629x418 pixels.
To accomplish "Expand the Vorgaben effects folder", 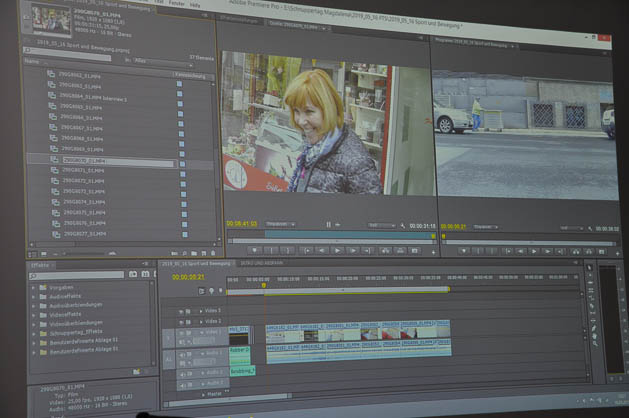I will pyautogui.click(x=33, y=288).
